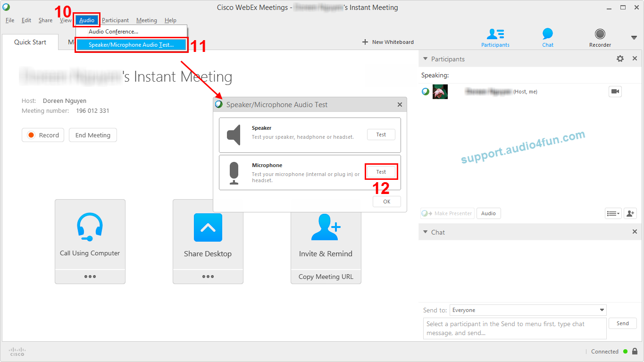Screen dimensions: 644x362
Task: Click the Audio button in Participants panel
Action: 488,213
